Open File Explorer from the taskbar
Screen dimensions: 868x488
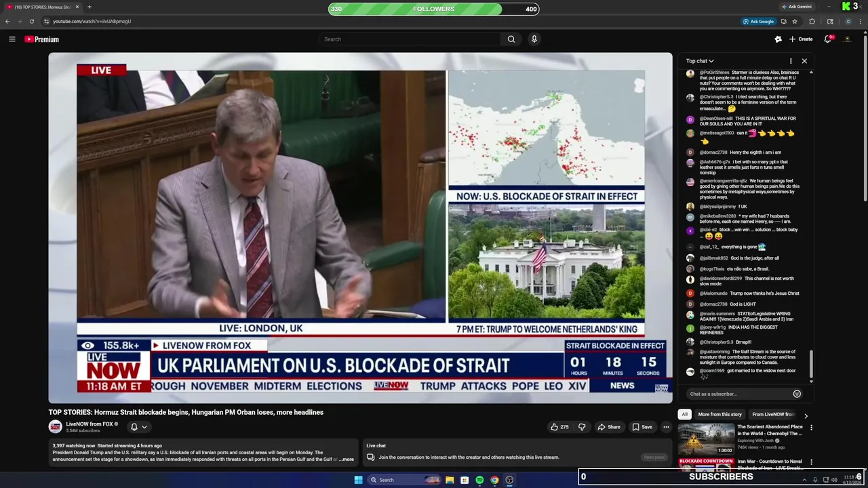click(450, 480)
